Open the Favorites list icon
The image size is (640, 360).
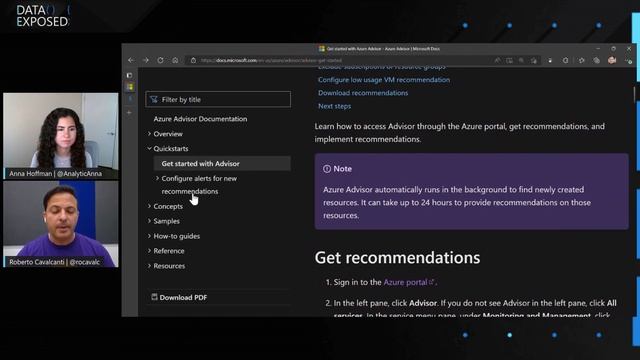pos(582,60)
